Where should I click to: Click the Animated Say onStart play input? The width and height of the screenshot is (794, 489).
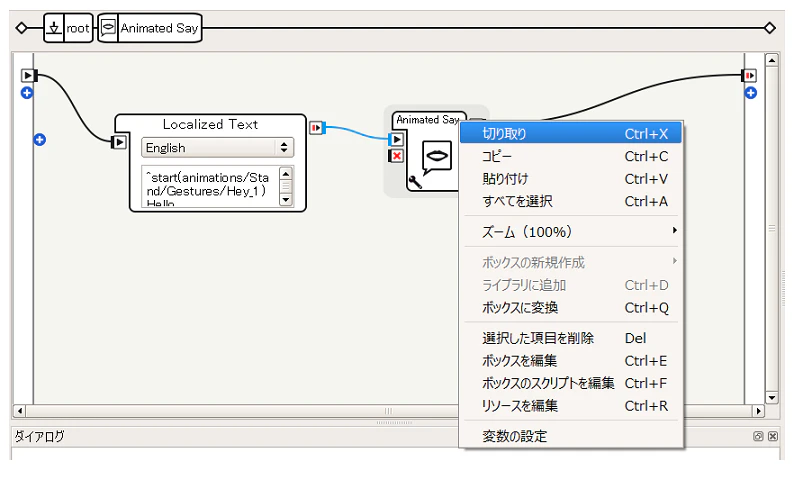396,139
